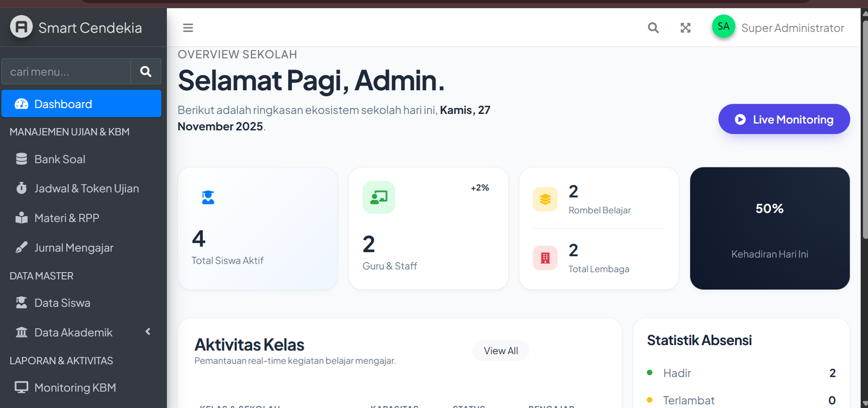Click View All in Aktivitas Kelas

click(x=501, y=351)
